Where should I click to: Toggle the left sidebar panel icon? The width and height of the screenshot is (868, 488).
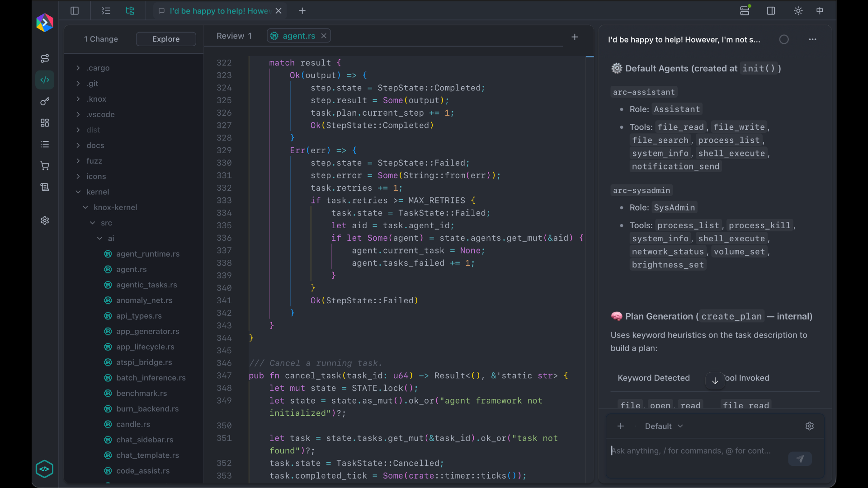[75, 11]
